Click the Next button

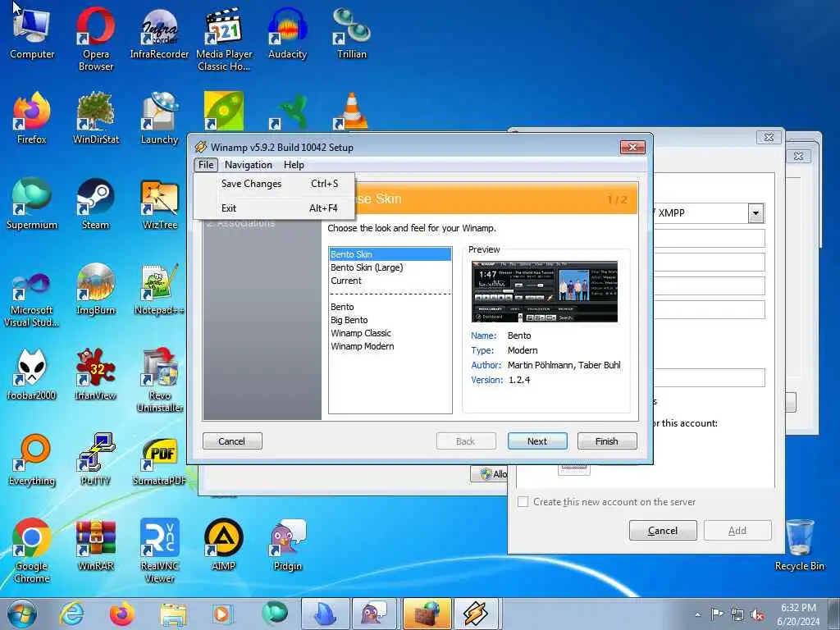click(x=537, y=441)
